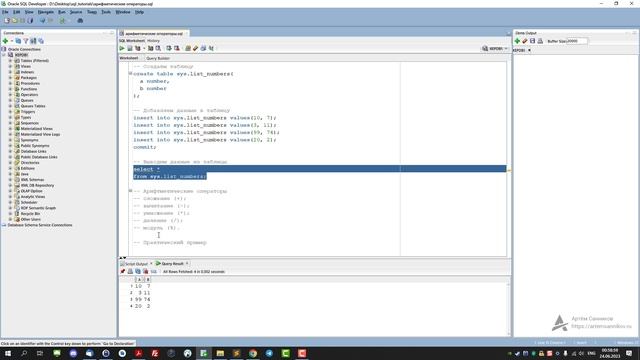
Task: Enable Dbms Output with the green plus icon
Action: (517, 41)
